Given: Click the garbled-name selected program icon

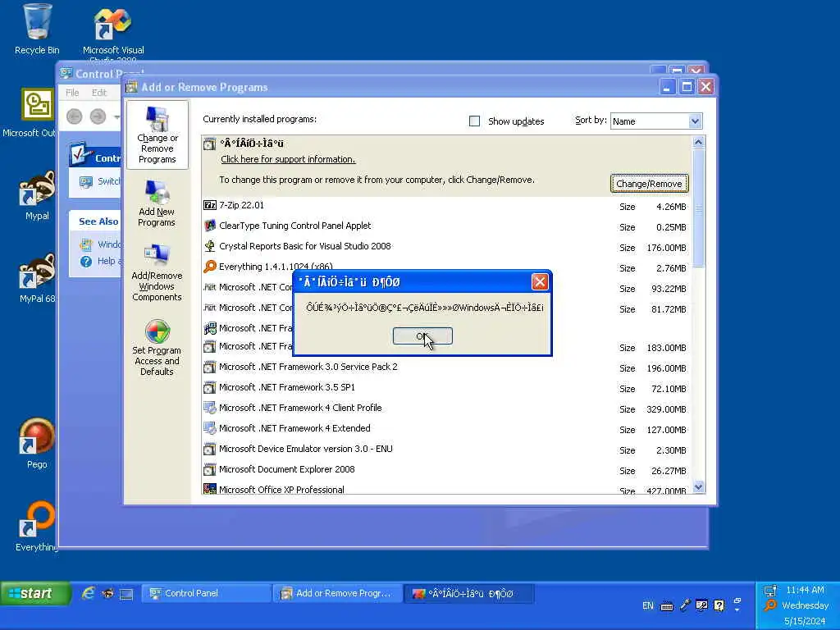Looking at the screenshot, I should (210, 144).
